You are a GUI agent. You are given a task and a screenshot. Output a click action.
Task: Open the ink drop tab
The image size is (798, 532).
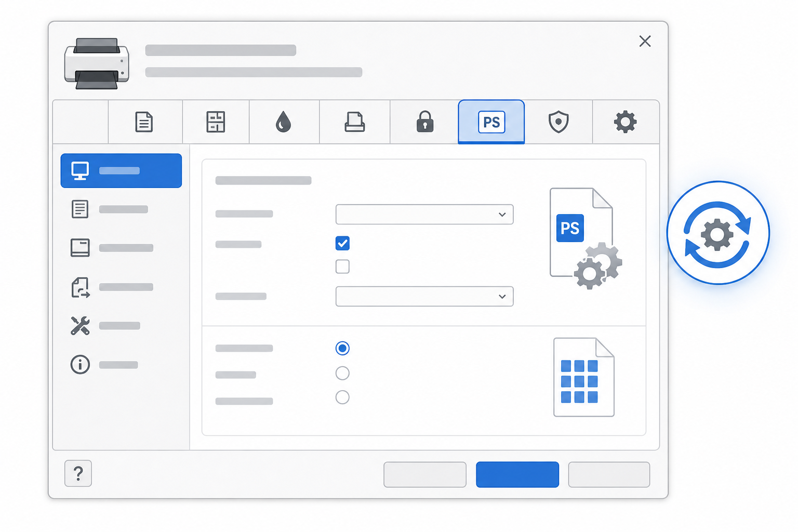click(x=284, y=122)
